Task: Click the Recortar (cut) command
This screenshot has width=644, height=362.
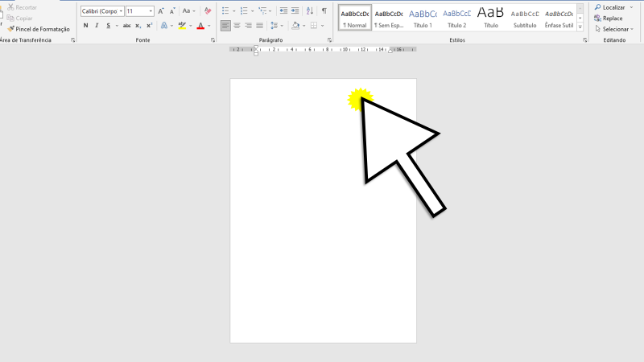Action: click(23, 7)
